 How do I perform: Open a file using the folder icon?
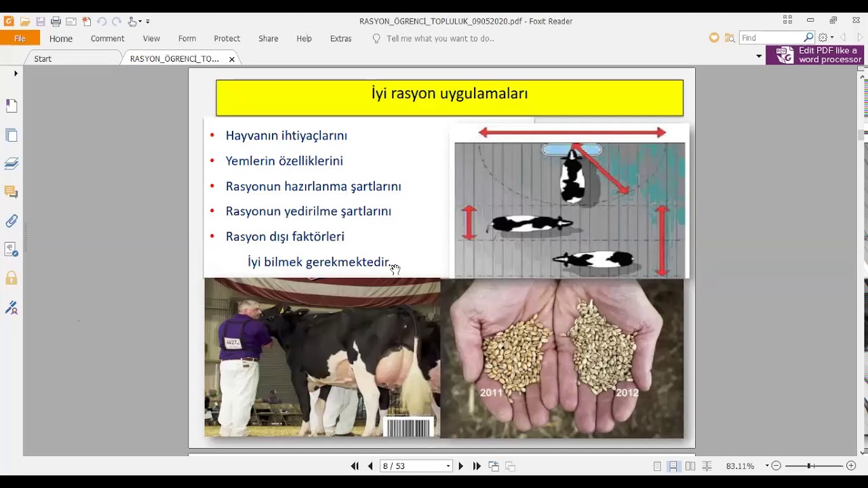[x=24, y=22]
